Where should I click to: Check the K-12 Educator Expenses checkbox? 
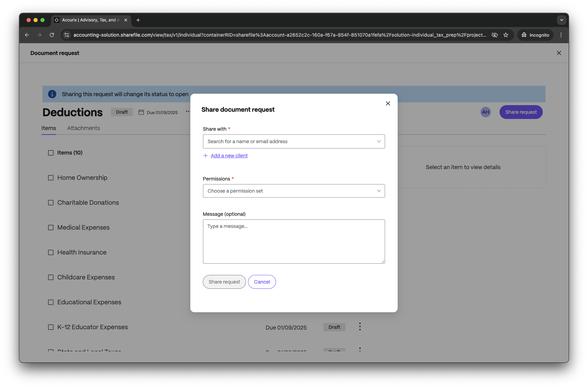click(x=51, y=327)
